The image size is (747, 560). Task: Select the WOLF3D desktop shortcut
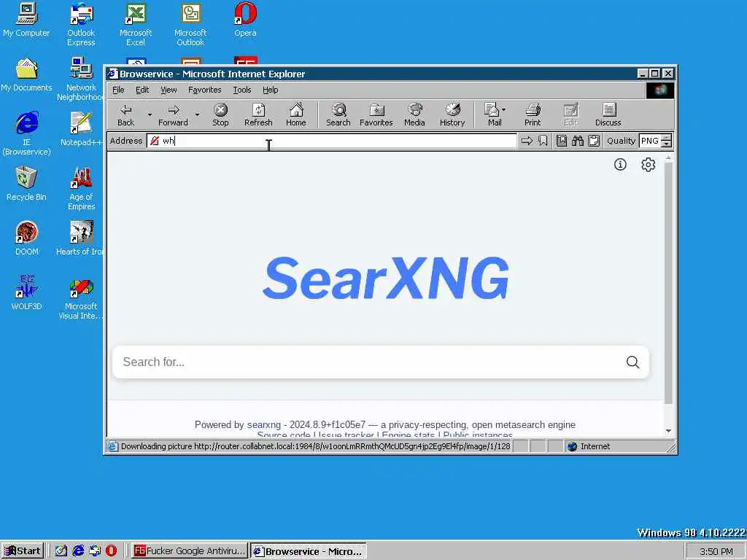pyautogui.click(x=26, y=294)
